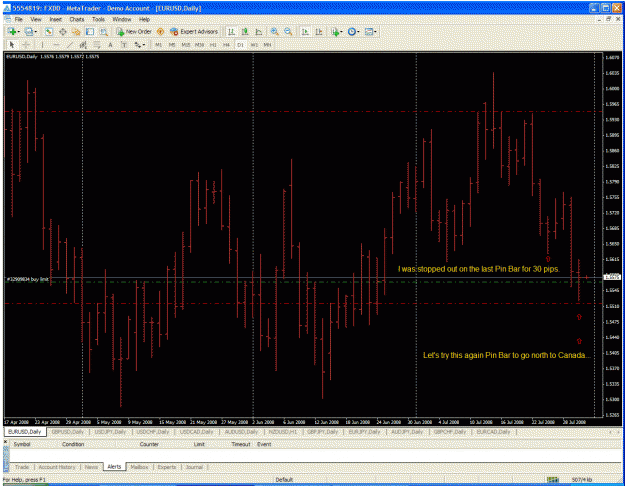The image size is (625, 486).
Task: Switch timeframe to H4
Action: pyautogui.click(x=226, y=45)
